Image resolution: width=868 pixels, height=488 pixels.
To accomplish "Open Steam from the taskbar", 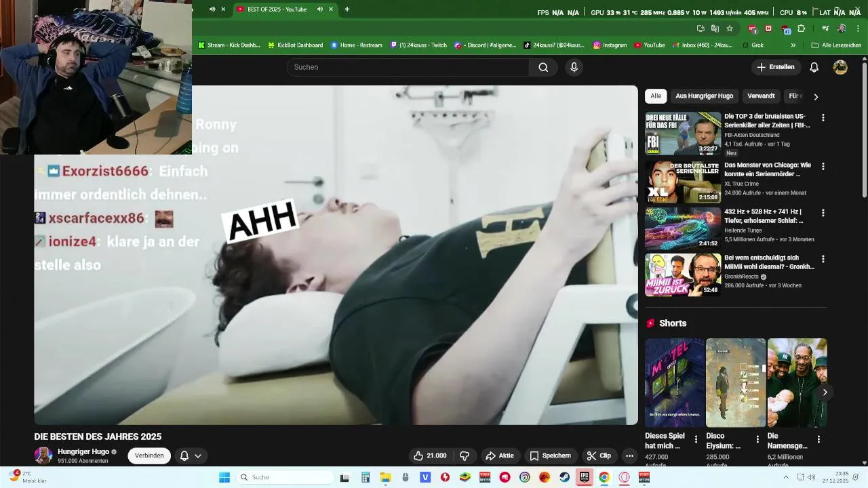I will click(563, 477).
